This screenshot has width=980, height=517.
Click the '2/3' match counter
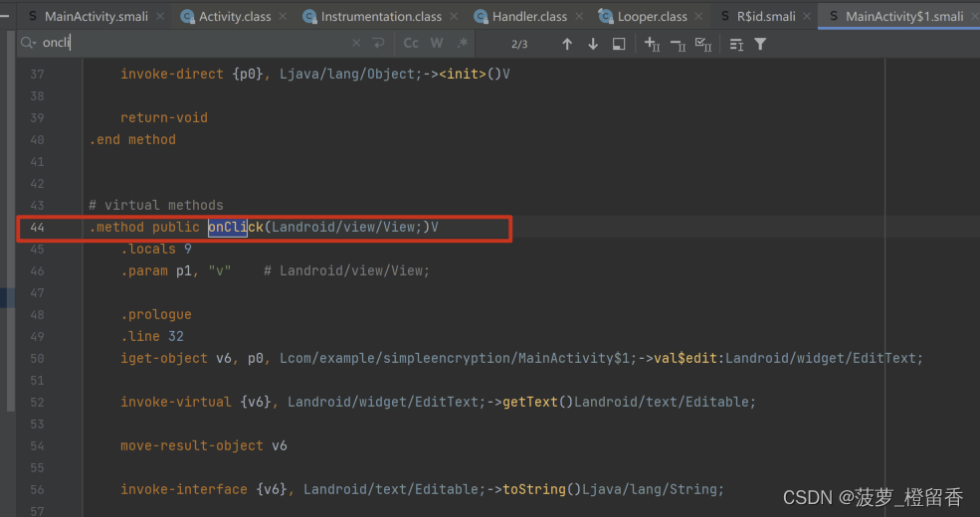coord(519,44)
